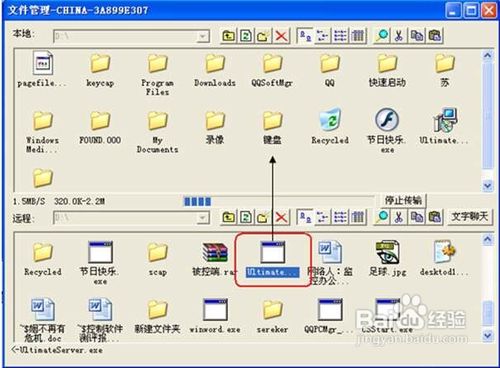Switch remote pane to list view
This screenshot has height=368, width=500.
point(340,217)
